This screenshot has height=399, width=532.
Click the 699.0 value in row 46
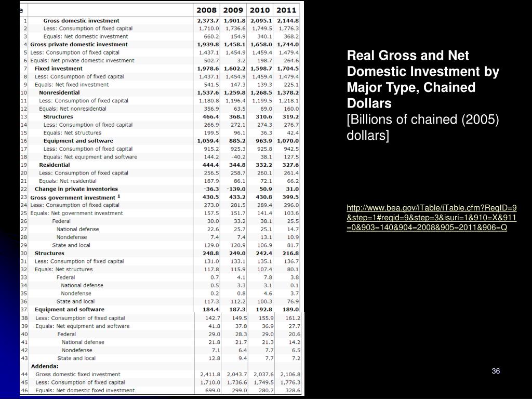pos(212,391)
